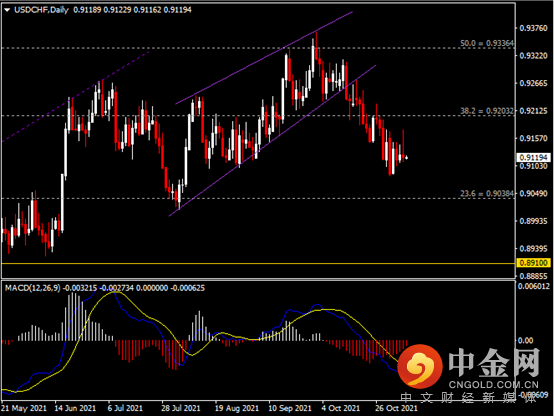
Task: Click the 38.2 = 0.92032 Fibonacci label
Action: pyautogui.click(x=487, y=111)
